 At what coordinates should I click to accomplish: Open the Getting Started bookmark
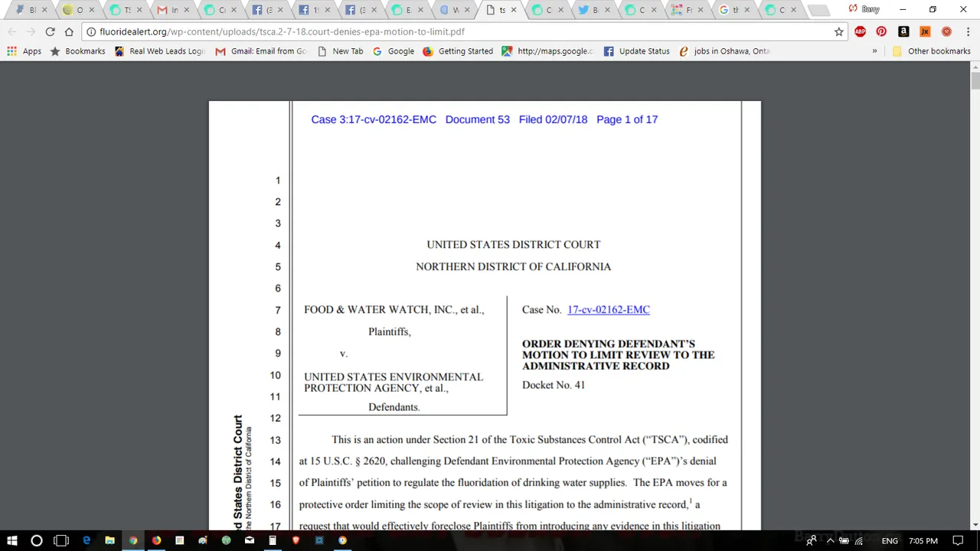tap(458, 51)
